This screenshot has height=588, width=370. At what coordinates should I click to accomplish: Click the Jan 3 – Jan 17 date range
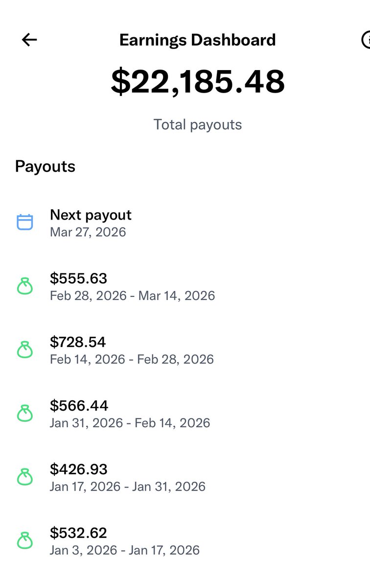coord(125,550)
